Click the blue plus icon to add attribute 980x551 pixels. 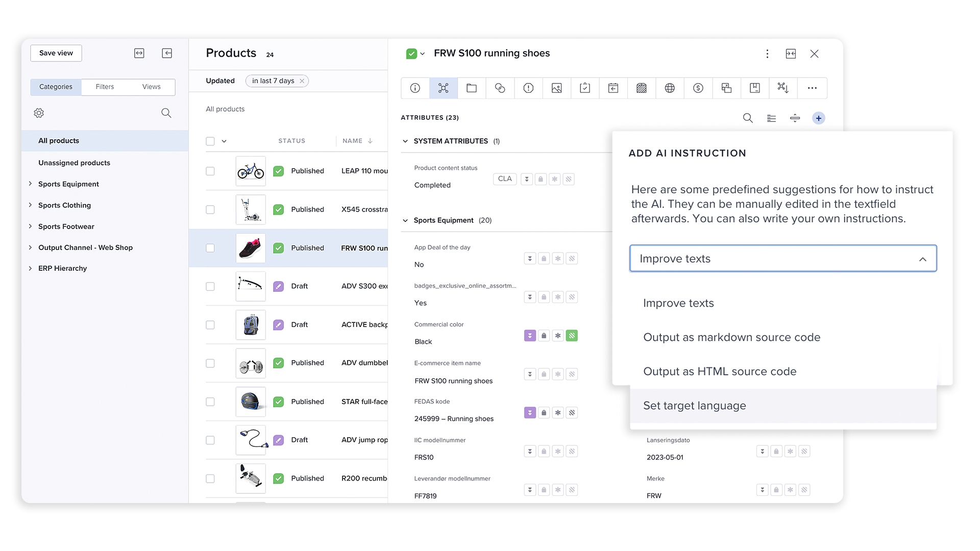(819, 118)
